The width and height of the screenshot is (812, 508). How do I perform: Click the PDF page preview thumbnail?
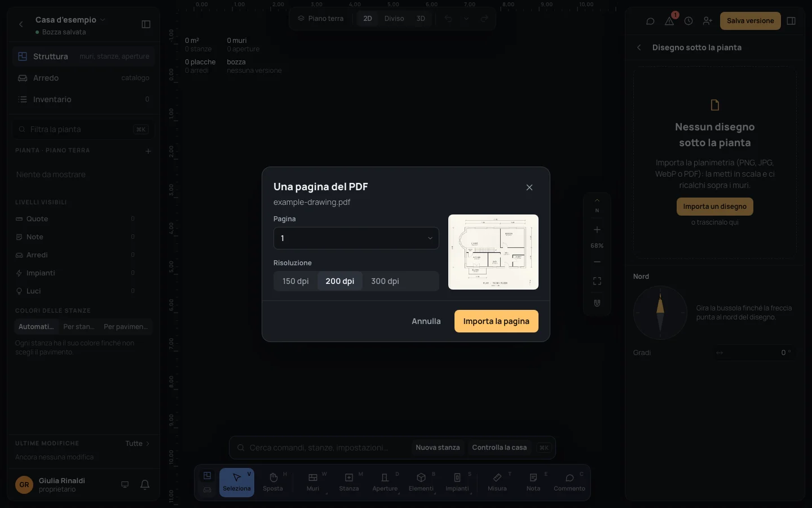tap(493, 252)
